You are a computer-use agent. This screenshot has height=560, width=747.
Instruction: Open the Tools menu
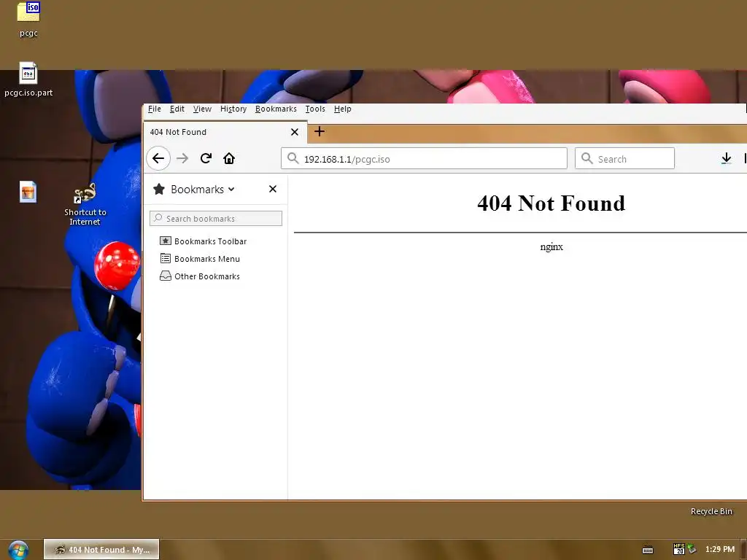(315, 109)
